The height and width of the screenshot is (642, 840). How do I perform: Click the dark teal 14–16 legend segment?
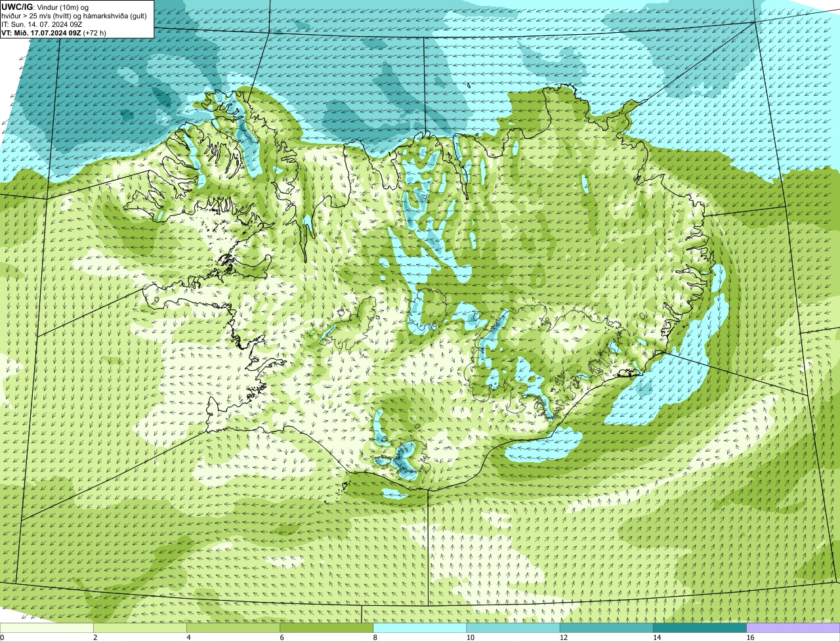tap(700, 628)
